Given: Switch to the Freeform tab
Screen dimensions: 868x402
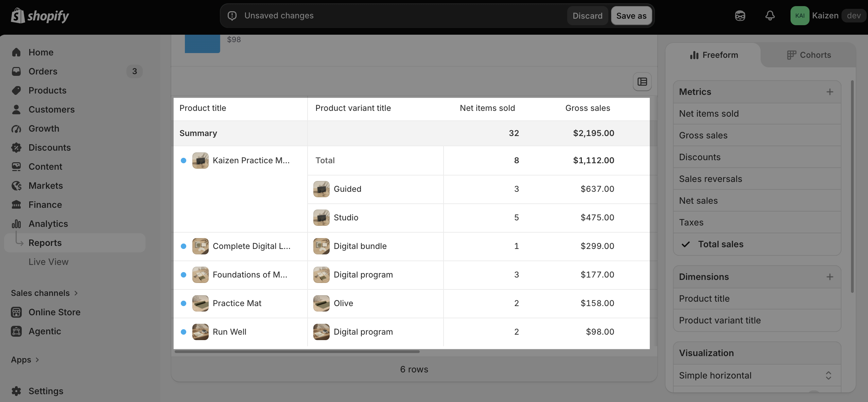Looking at the screenshot, I should (x=714, y=55).
